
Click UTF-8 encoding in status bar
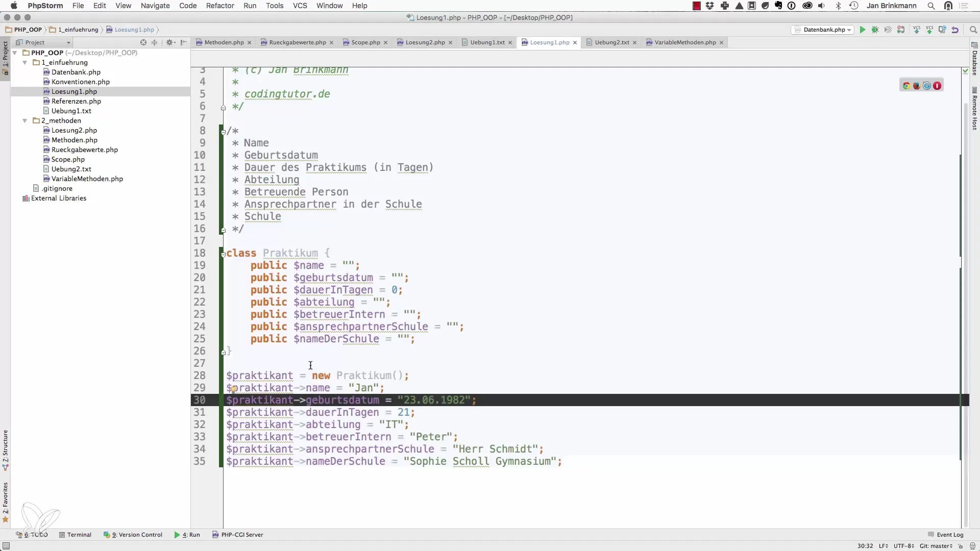tap(904, 546)
